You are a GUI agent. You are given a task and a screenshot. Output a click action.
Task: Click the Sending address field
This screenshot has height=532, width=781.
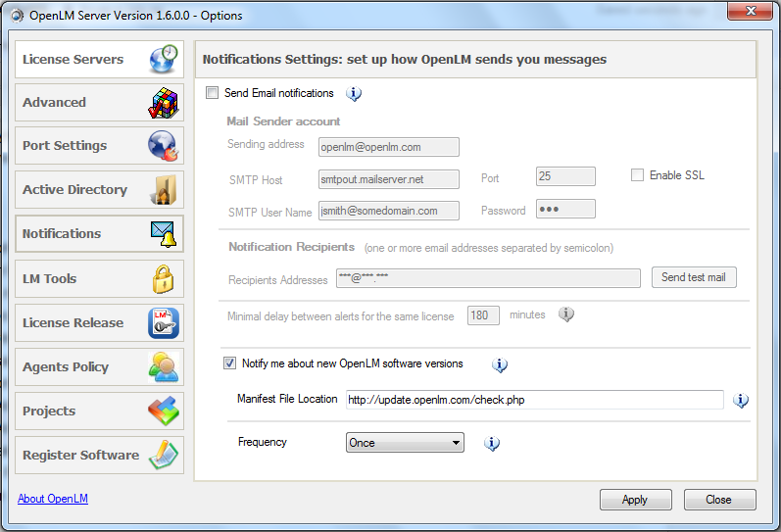tap(388, 147)
